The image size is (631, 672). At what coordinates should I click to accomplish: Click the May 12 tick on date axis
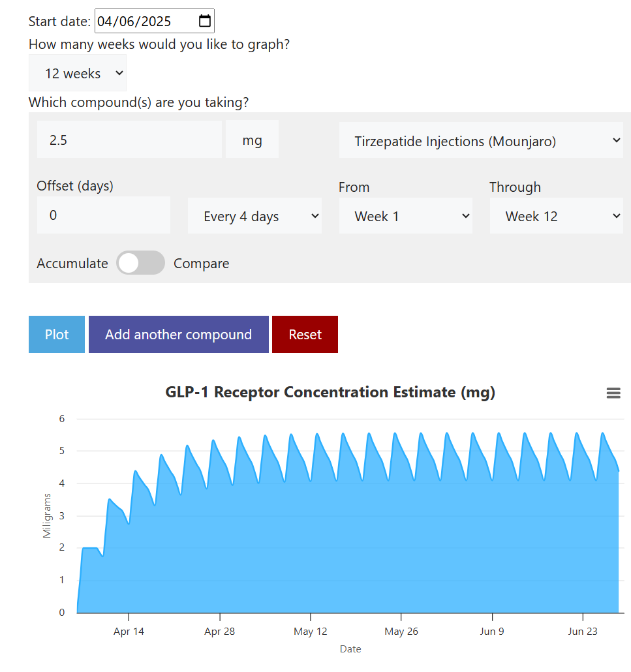tap(311, 631)
